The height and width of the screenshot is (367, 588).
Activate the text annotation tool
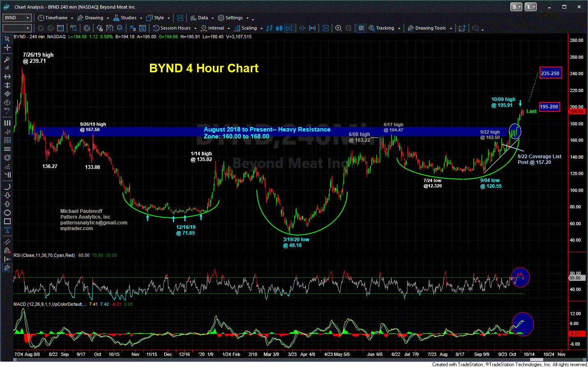point(7,230)
